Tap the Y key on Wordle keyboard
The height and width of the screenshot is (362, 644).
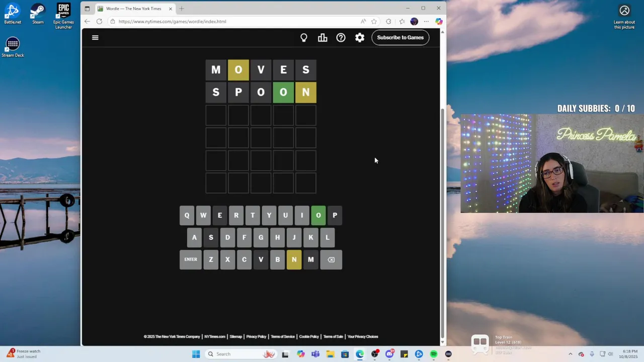(269, 215)
